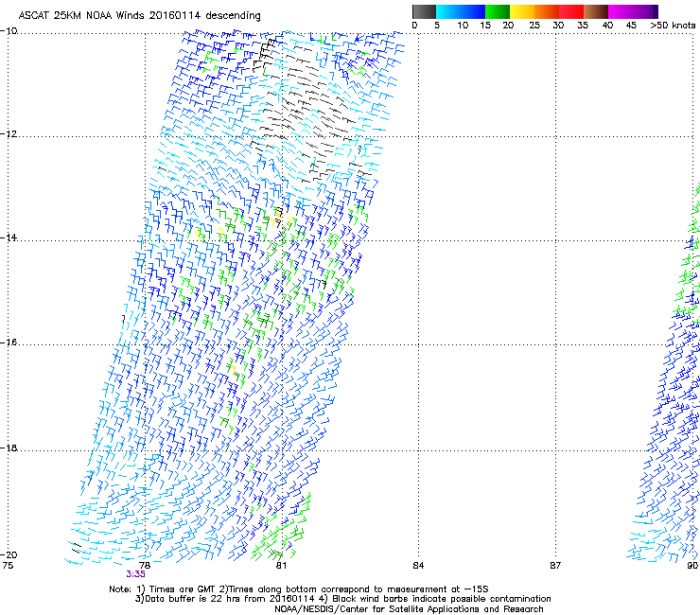Click the '>50 knots' legend label
700x615 pixels.
pos(673,26)
